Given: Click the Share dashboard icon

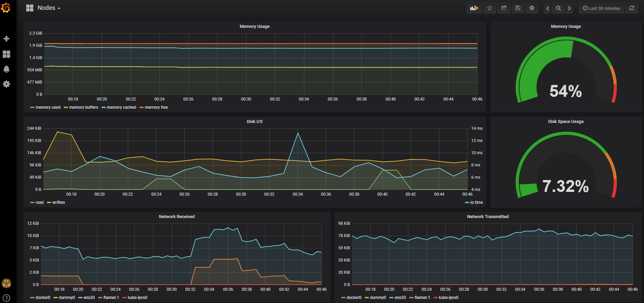Looking at the screenshot, I should coord(504,8).
